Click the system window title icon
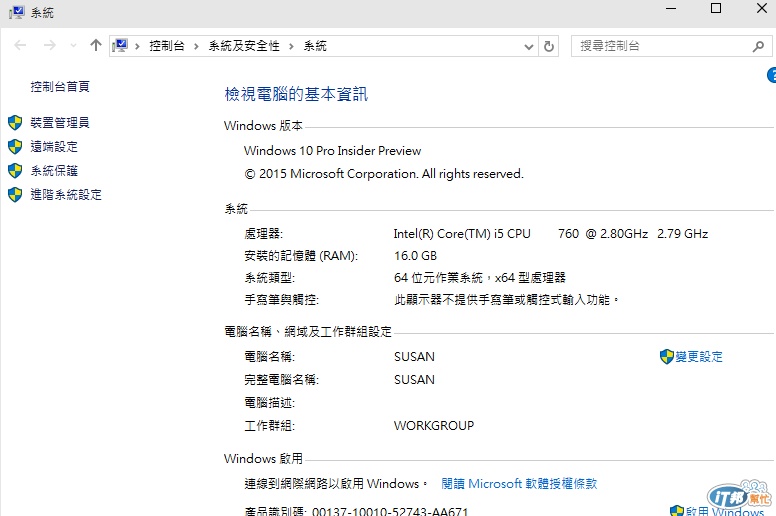776x516 pixels. click(16, 12)
